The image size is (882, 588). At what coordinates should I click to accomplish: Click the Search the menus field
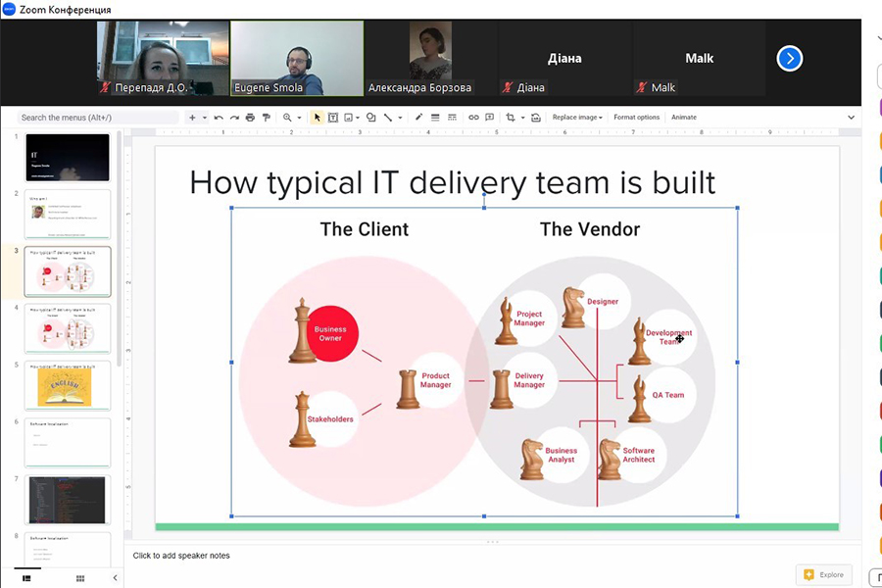coord(97,117)
